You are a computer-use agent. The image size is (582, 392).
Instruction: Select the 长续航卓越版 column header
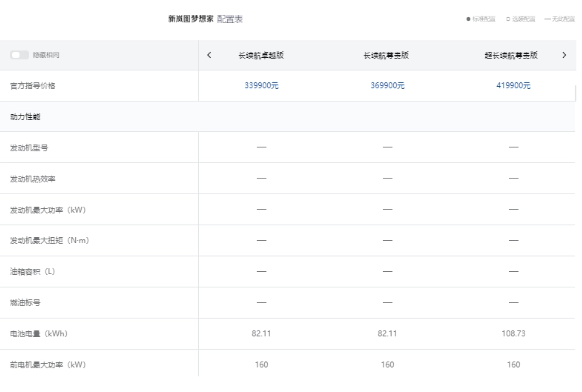click(261, 55)
